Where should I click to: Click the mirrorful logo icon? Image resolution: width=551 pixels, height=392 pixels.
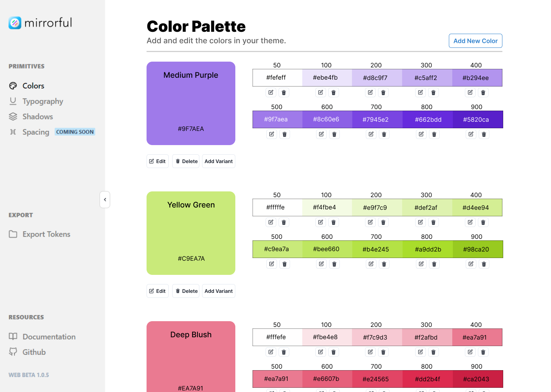[15, 23]
